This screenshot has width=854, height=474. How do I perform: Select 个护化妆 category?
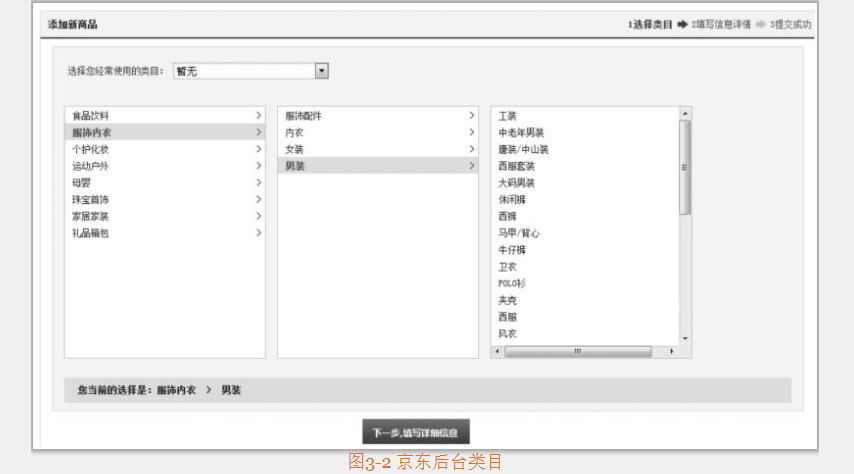pos(90,149)
